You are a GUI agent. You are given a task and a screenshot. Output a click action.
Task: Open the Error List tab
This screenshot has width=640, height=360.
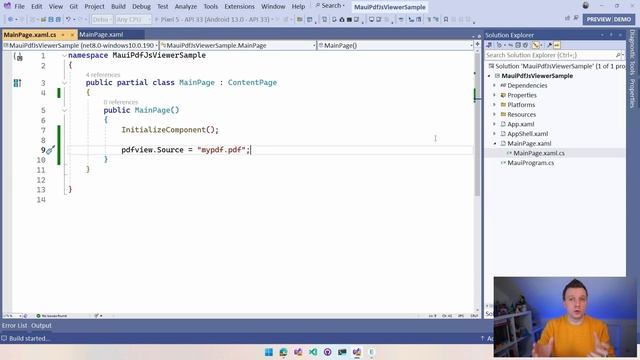tap(14, 326)
